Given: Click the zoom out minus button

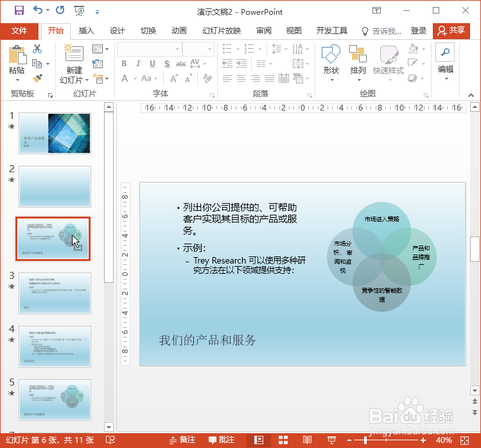Looking at the screenshot, I should click(349, 440).
